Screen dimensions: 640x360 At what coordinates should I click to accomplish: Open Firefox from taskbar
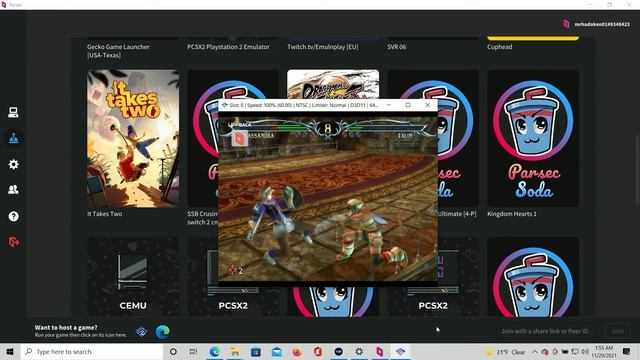coord(297,351)
